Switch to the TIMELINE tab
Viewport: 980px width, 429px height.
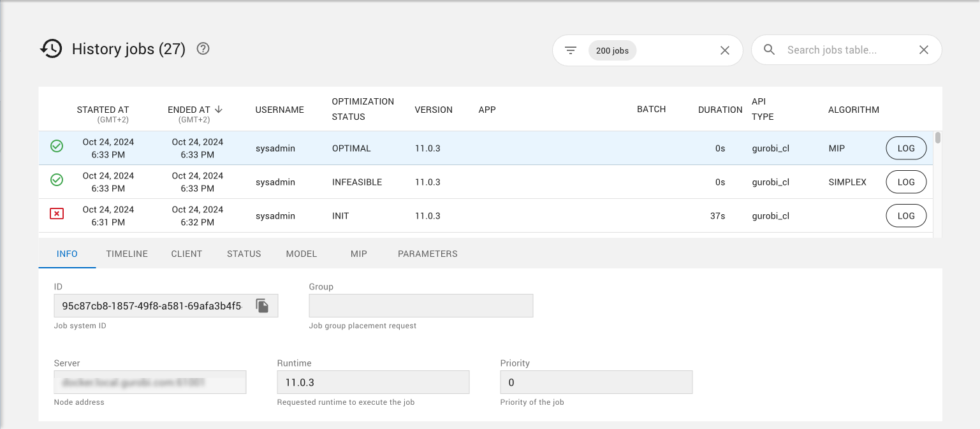click(127, 254)
